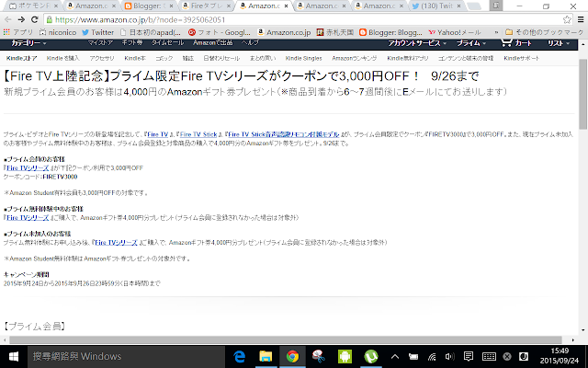Open タイムセール in Amazon nav
The width and height of the screenshot is (588, 368).
167,43
